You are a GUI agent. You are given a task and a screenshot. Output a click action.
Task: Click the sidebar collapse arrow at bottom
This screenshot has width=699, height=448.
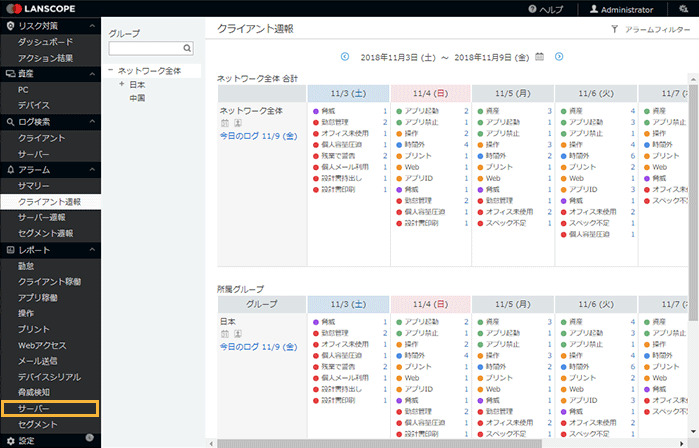tap(90, 439)
